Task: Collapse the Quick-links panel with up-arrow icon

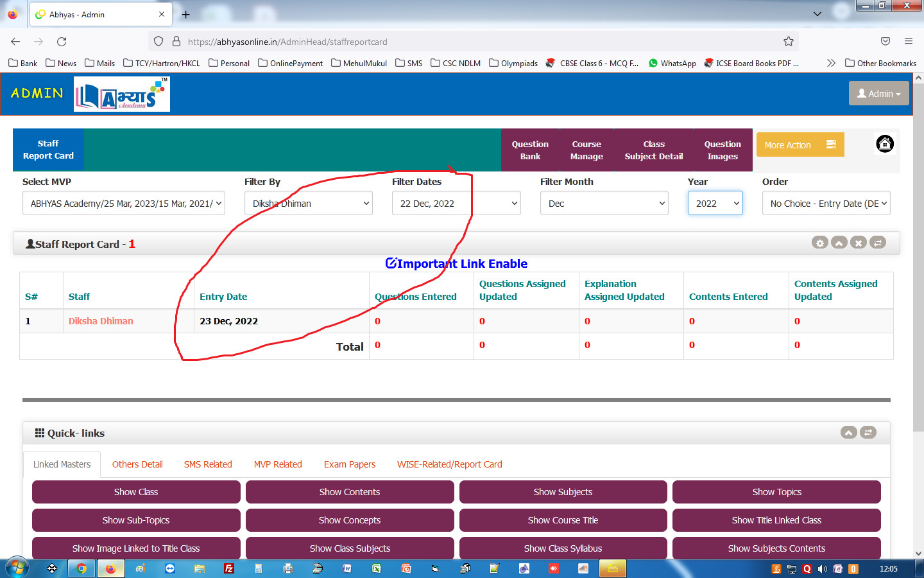Action: click(x=848, y=433)
